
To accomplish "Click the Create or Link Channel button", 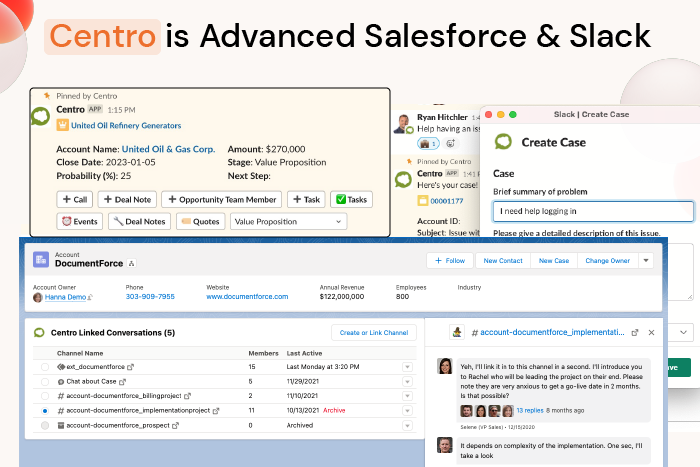I will coord(374,333).
